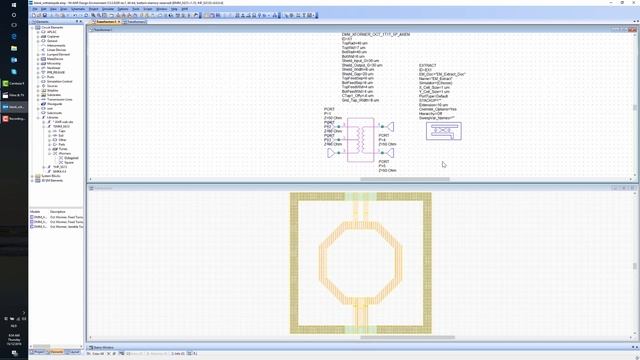Select the Square xformer item
The height and width of the screenshot is (360, 640).
(69, 162)
